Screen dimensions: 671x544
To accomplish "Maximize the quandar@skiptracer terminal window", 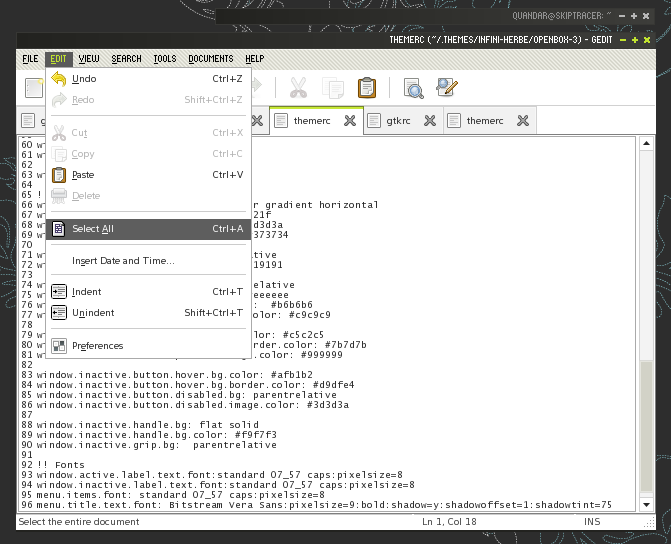I will click(634, 16).
